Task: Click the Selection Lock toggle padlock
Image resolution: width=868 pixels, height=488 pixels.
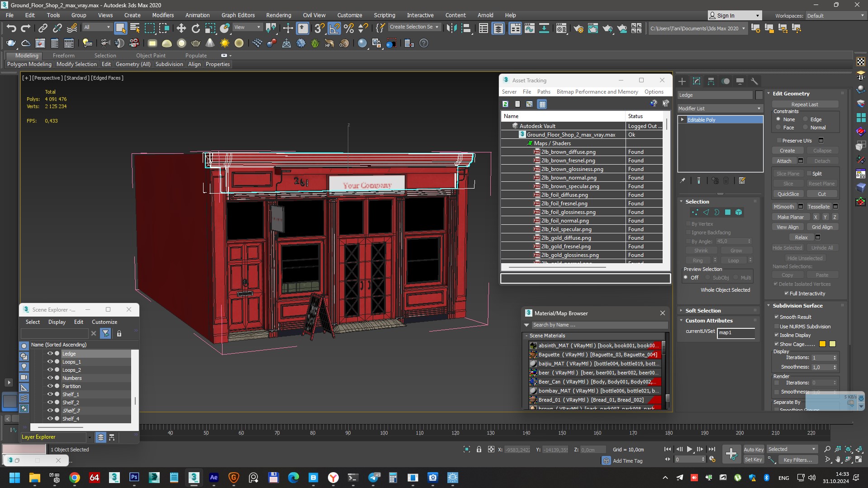Action: pyautogui.click(x=479, y=449)
